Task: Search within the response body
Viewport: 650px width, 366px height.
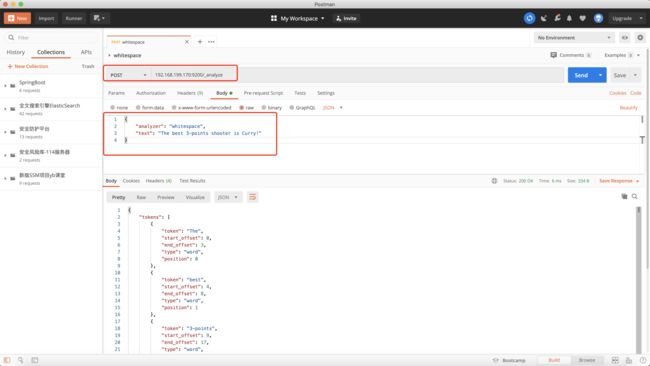Action: point(635,196)
